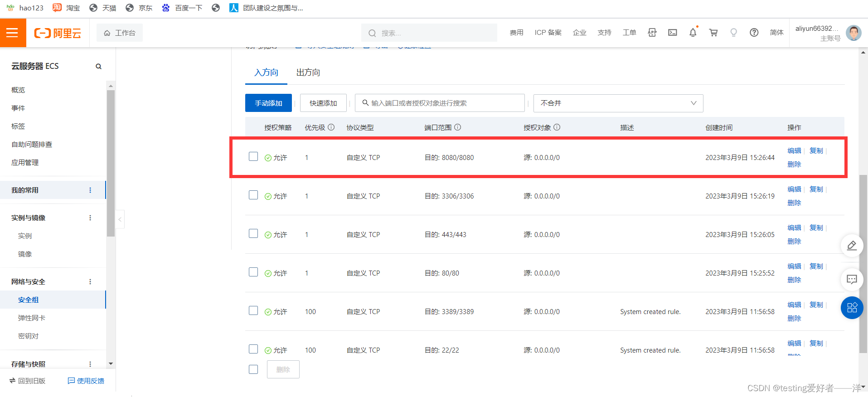Edit the 8080/8080 rule
The image size is (868, 397).
tap(794, 151)
